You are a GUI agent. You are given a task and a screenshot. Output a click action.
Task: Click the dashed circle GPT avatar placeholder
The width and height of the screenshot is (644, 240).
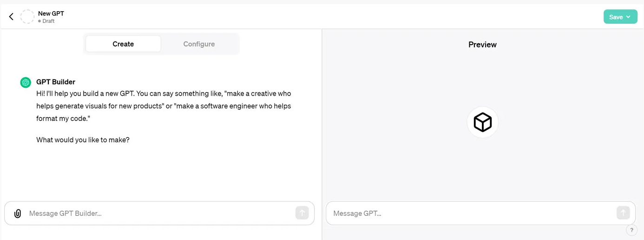pos(27,17)
